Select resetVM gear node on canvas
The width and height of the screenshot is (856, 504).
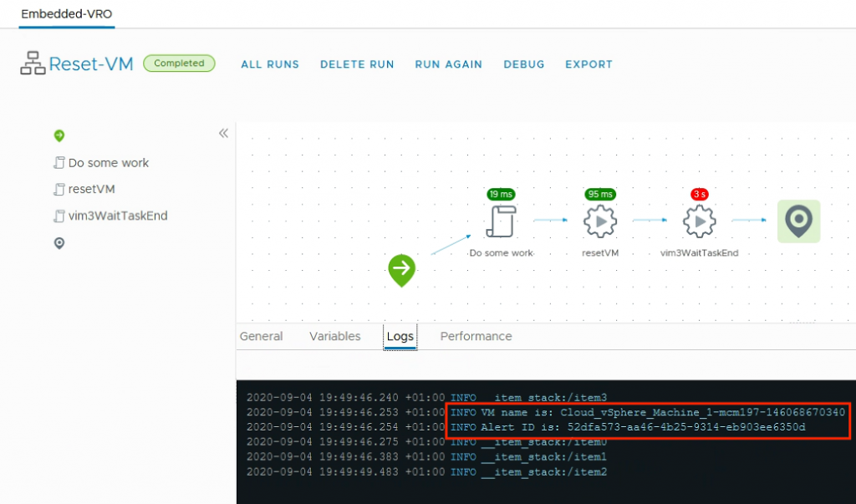pos(600,221)
